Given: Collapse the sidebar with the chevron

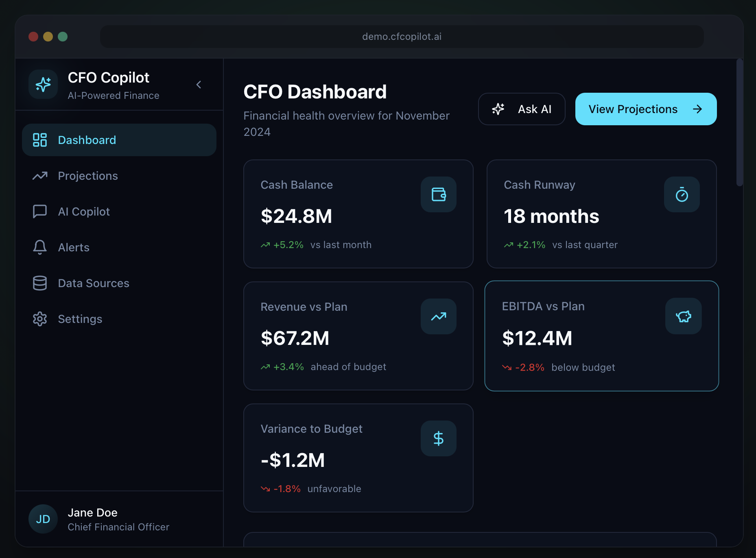Looking at the screenshot, I should 199,85.
